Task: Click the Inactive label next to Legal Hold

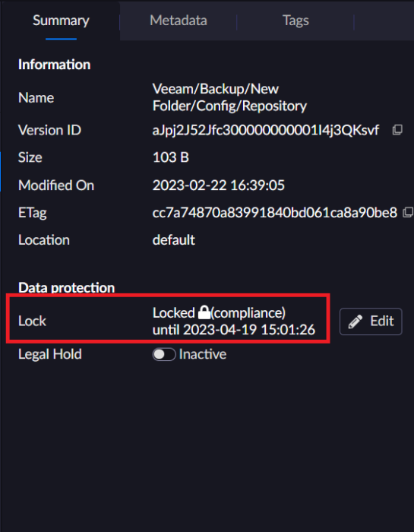Action: point(203,354)
